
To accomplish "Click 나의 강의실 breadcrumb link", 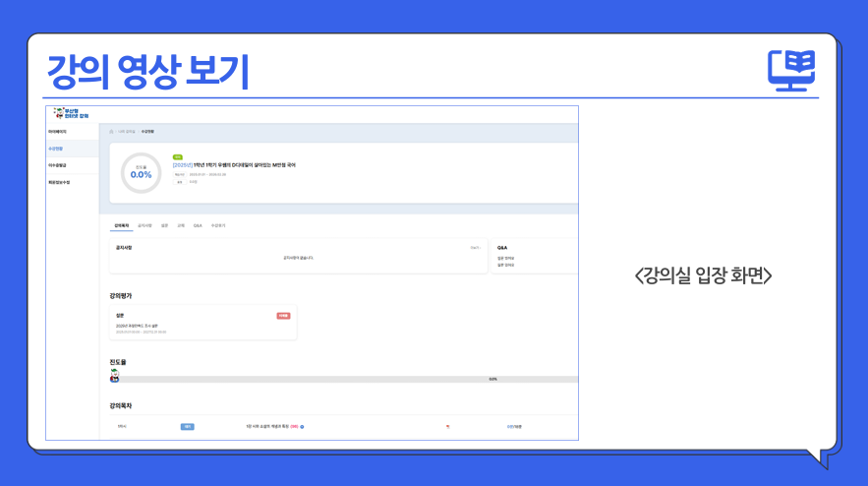I will 127,131.
